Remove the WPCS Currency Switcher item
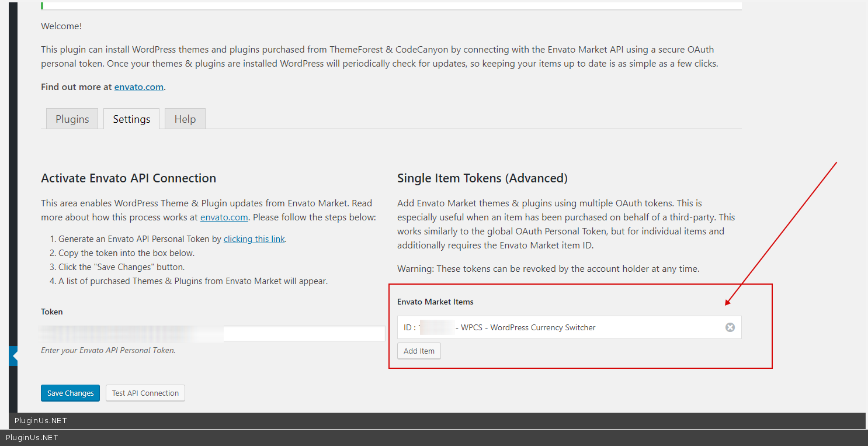 pyautogui.click(x=730, y=327)
